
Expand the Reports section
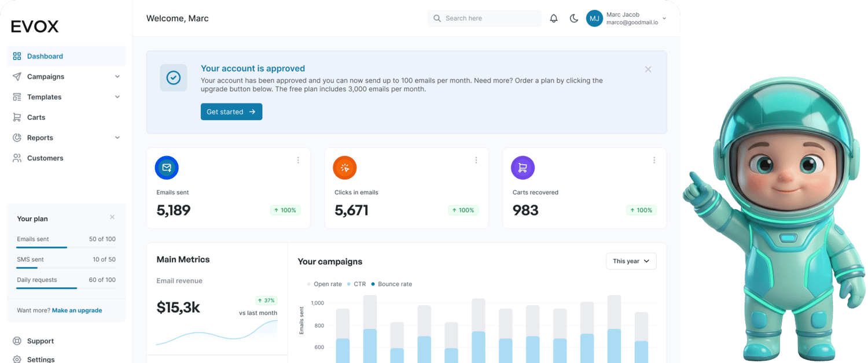(x=117, y=137)
